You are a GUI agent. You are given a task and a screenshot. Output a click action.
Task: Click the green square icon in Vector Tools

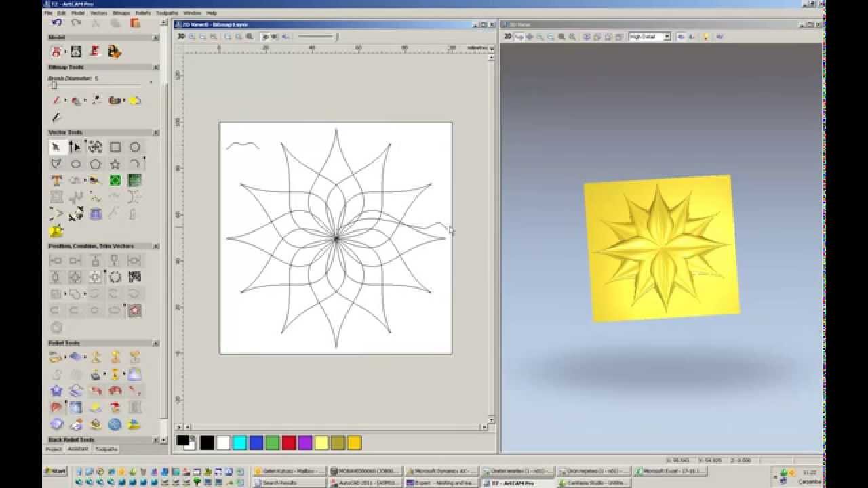(x=115, y=180)
